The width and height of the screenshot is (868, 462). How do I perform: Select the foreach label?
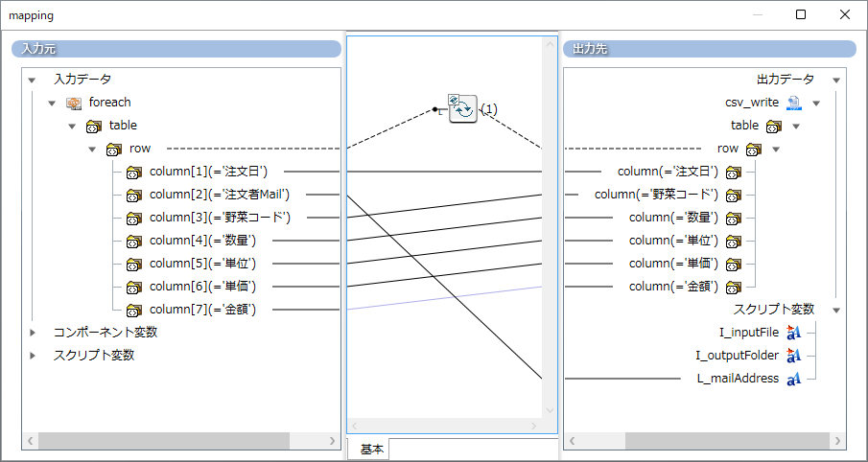click(110, 103)
